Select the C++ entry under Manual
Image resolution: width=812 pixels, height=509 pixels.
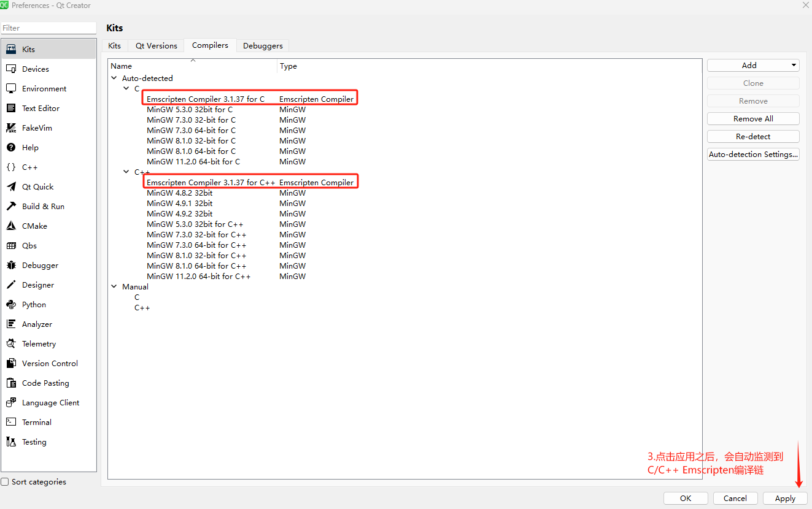(142, 307)
